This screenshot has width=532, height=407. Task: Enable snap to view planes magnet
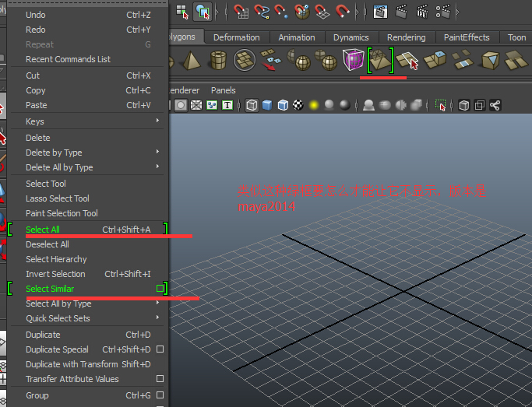coord(322,12)
